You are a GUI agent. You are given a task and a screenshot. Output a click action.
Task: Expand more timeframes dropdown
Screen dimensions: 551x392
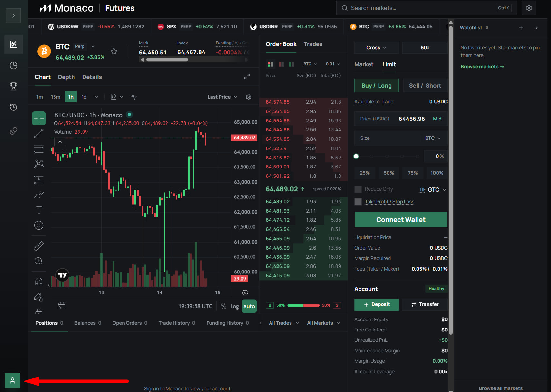[x=96, y=97]
